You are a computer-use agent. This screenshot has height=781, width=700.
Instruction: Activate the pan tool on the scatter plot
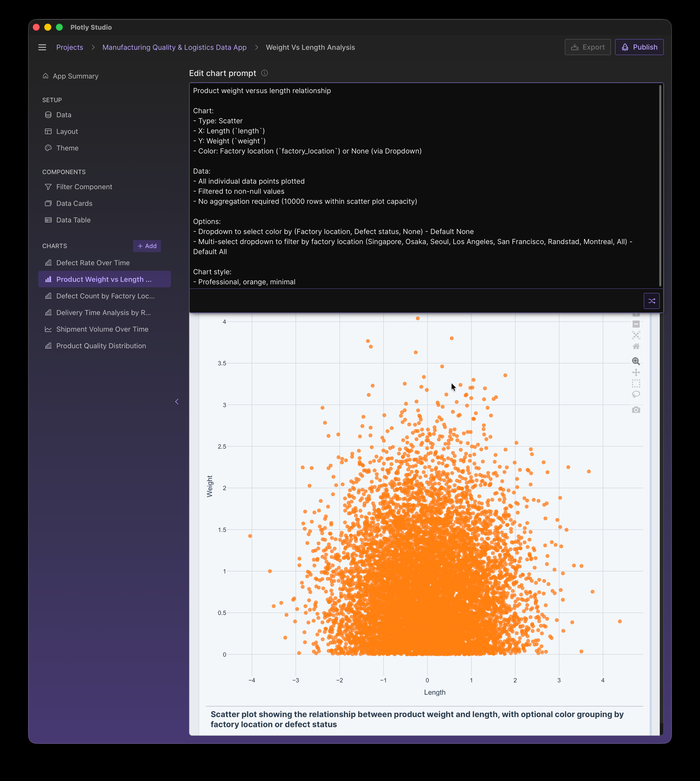pos(636,372)
